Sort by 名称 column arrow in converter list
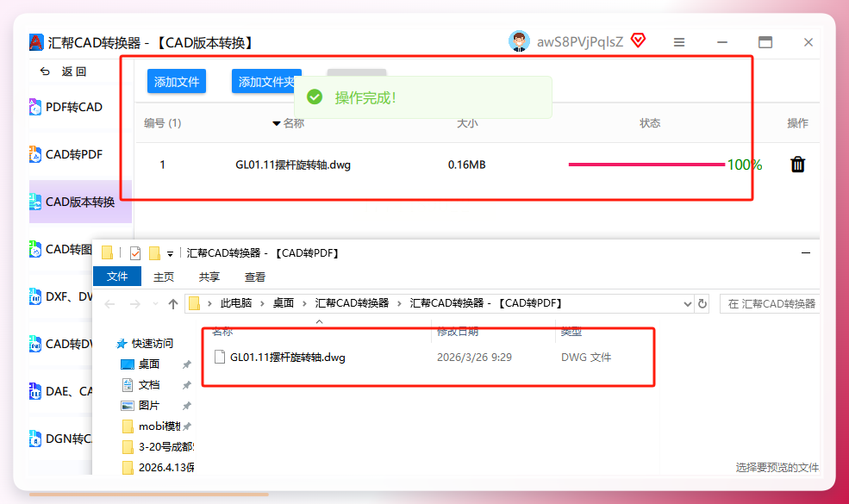 click(276, 123)
